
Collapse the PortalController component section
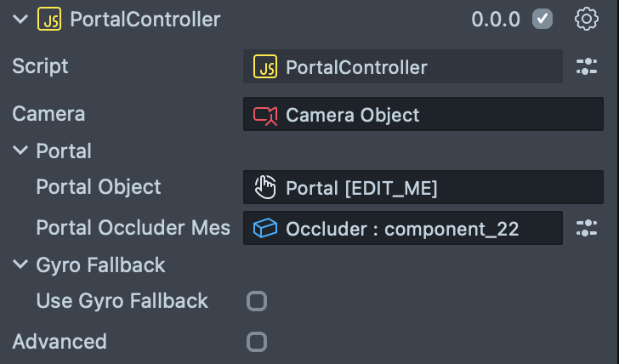tap(20, 19)
